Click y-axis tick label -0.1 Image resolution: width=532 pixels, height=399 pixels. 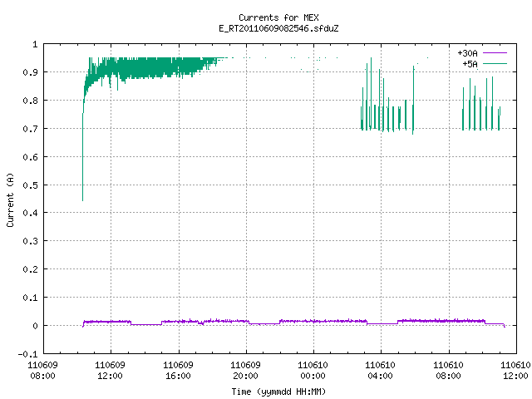pos(27,354)
